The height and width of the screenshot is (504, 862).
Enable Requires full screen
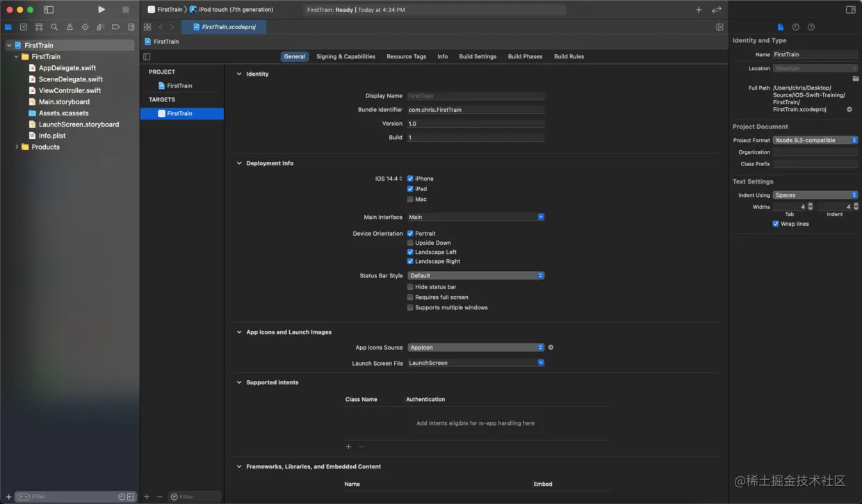[410, 298]
